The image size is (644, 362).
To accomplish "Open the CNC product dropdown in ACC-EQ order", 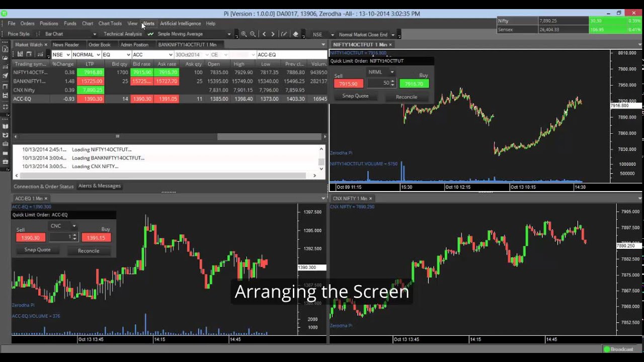I will [x=74, y=226].
